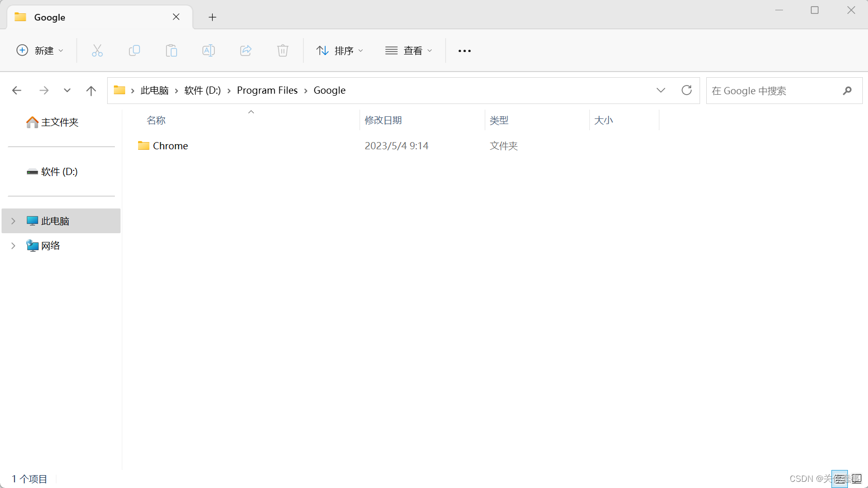
Task: Click the 1 个项目 status text
Action: click(29, 479)
